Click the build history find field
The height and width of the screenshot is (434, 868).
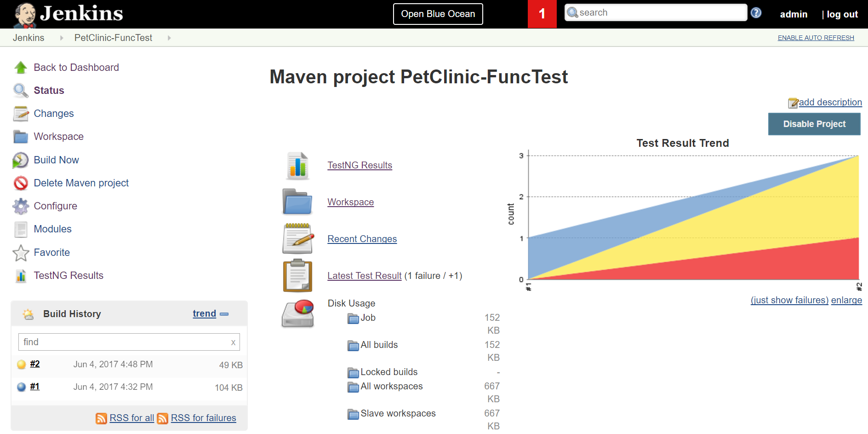(x=129, y=342)
